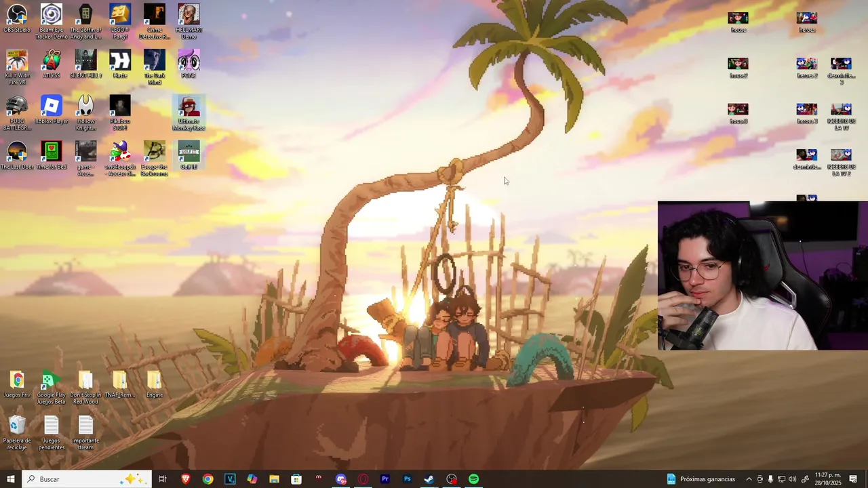Select the ICEBERG DE LA TV thumbnail
This screenshot has width=868, height=488.
coord(841,117)
